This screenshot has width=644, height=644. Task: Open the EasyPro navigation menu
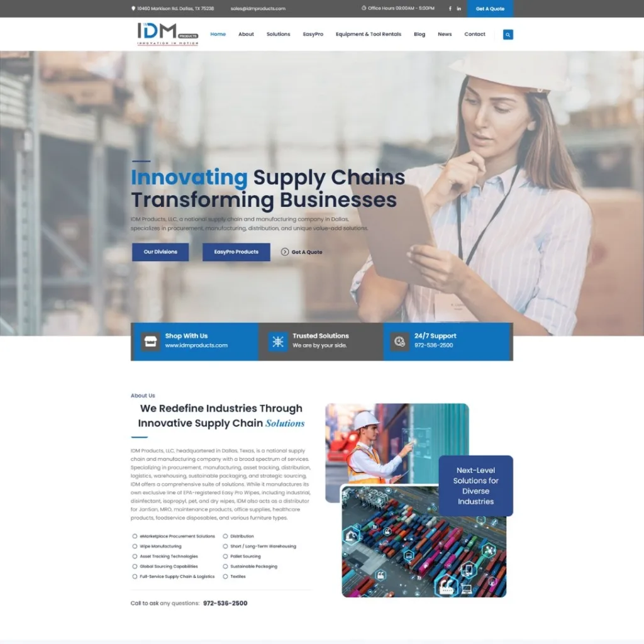pyautogui.click(x=313, y=35)
